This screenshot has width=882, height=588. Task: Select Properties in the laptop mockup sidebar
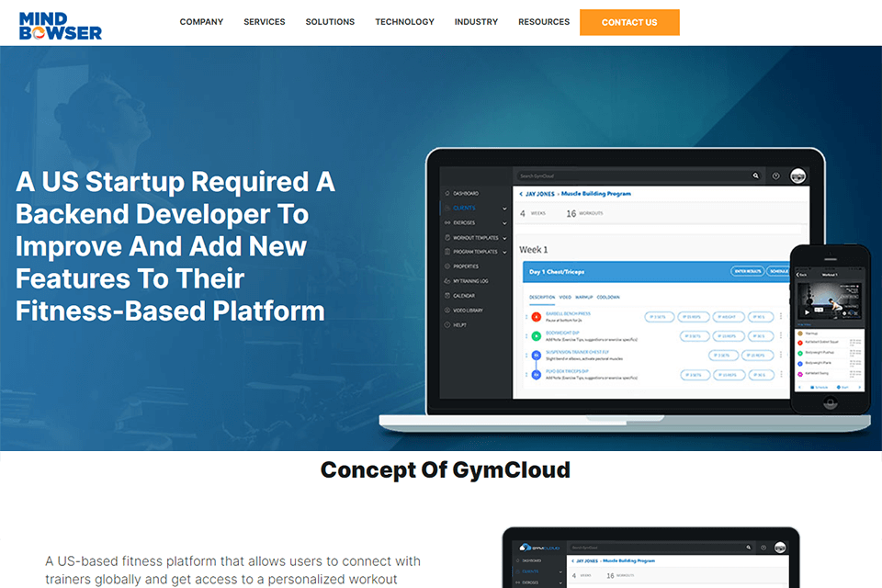466,266
